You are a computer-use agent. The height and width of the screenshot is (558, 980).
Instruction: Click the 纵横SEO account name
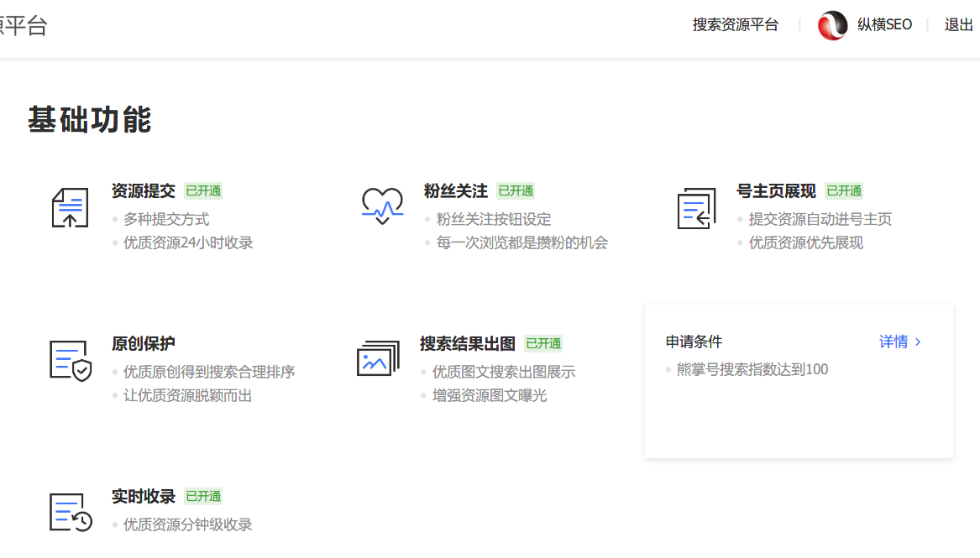point(883,24)
